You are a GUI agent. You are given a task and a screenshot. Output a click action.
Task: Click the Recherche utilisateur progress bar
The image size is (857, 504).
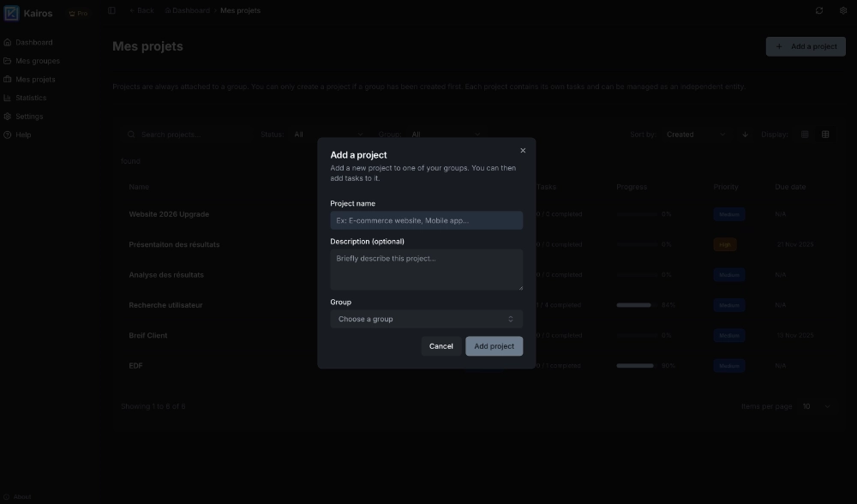(x=634, y=304)
